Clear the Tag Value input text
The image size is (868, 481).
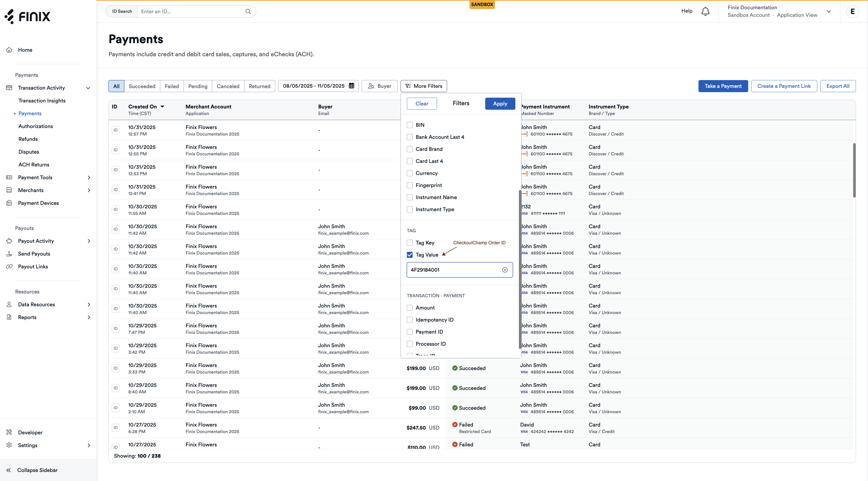point(504,270)
